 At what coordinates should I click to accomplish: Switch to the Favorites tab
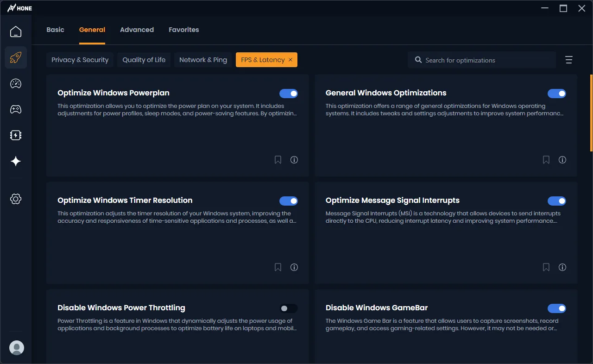coord(183,30)
